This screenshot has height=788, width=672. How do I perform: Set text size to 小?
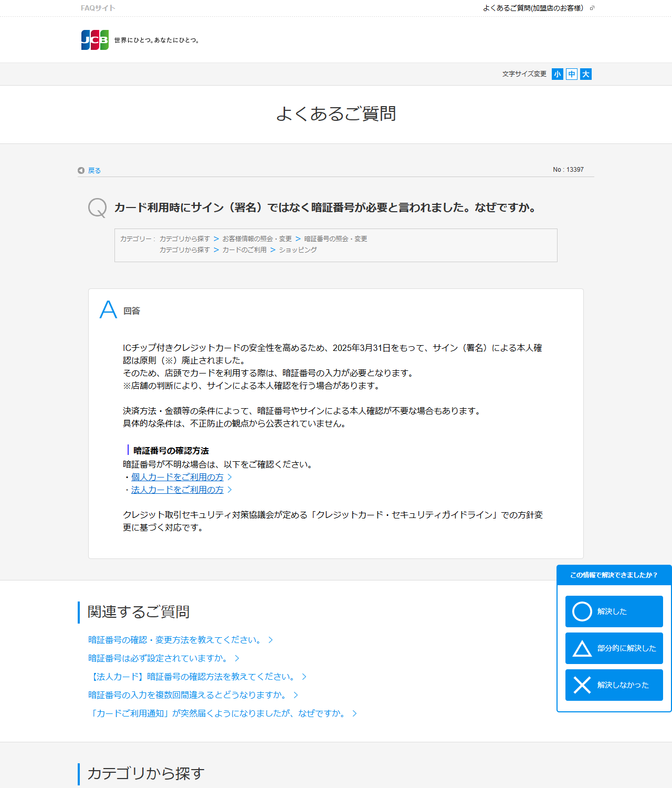pyautogui.click(x=558, y=74)
